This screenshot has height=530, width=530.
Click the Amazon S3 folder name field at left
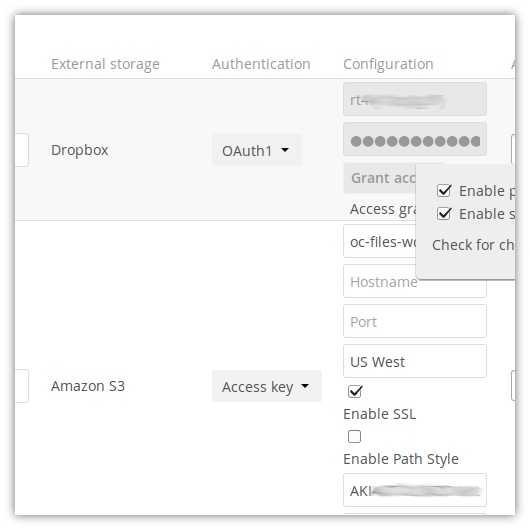(22, 386)
